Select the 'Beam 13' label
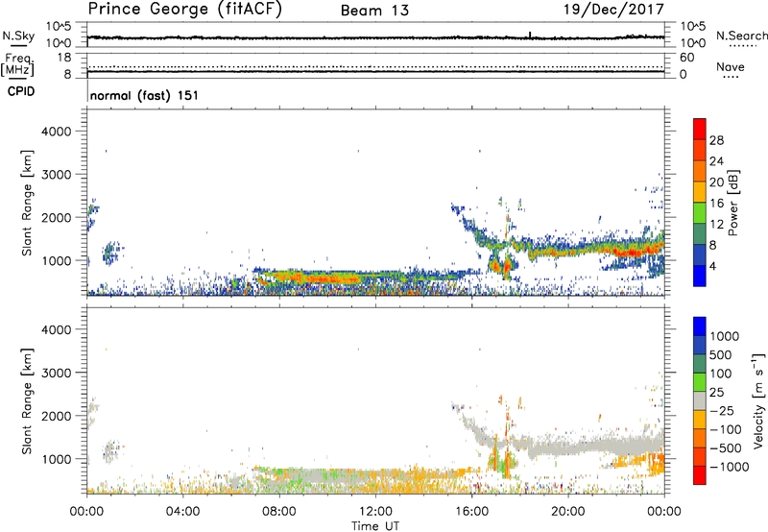This screenshot has width=768, height=532. pos(374,11)
